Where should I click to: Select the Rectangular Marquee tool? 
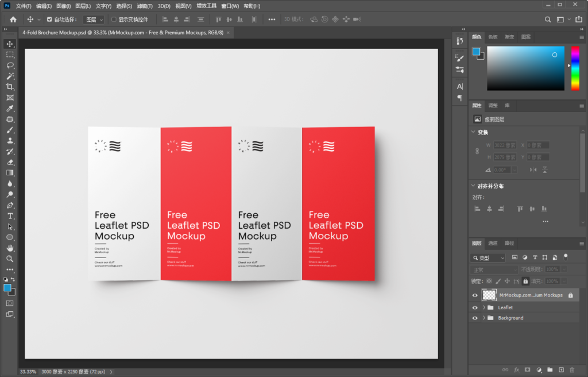[x=10, y=55]
